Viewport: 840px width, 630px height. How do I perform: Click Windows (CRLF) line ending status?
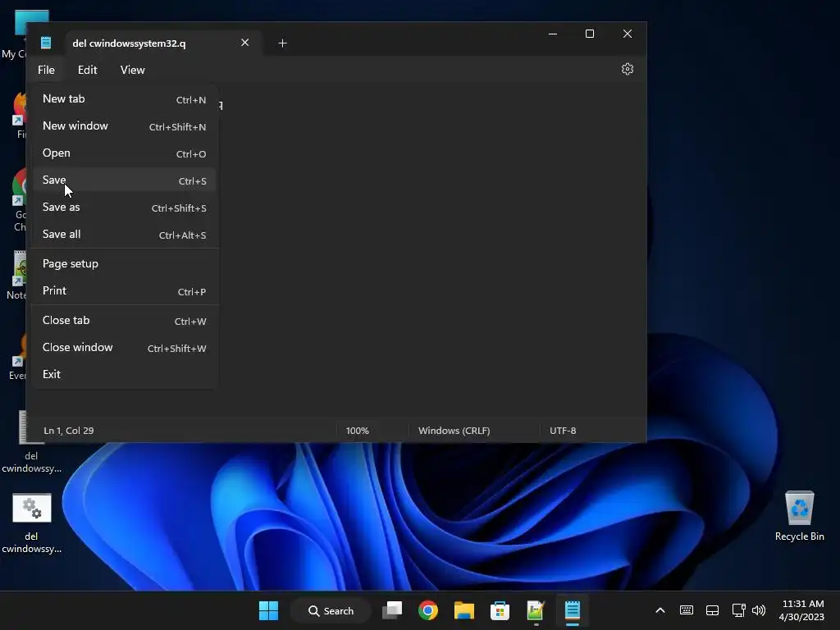pyautogui.click(x=454, y=431)
